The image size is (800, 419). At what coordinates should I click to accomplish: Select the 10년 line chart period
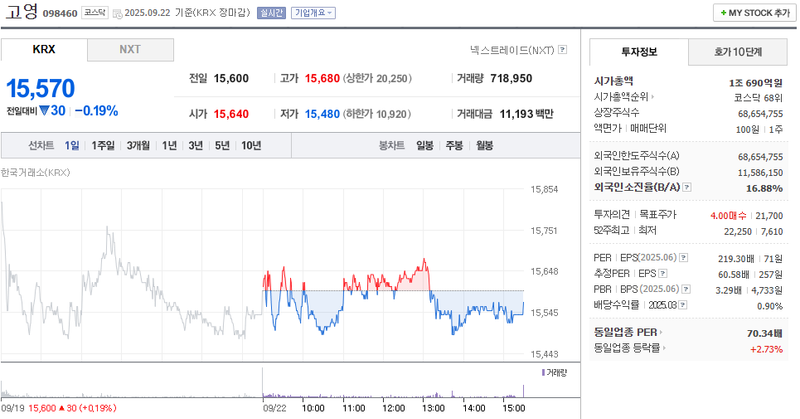click(251, 146)
